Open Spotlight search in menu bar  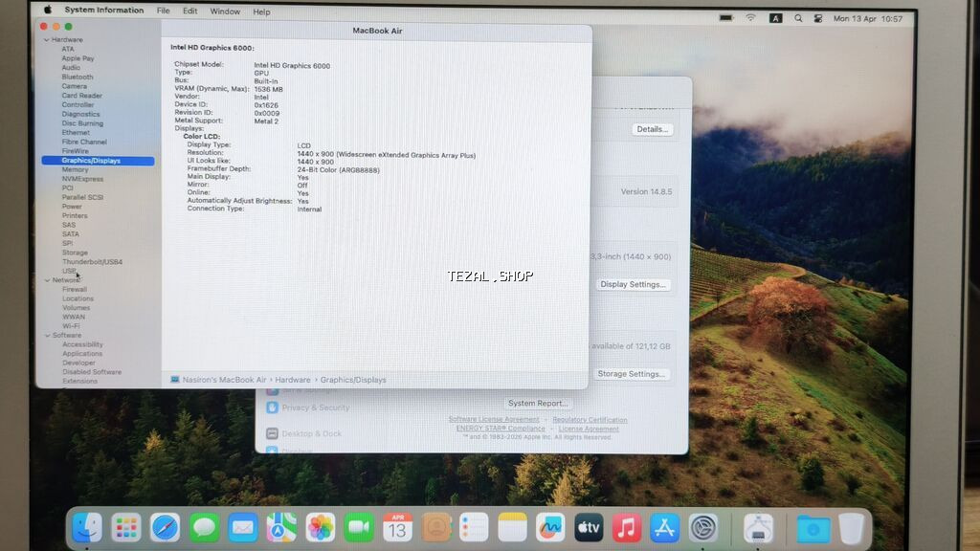[x=796, y=18]
